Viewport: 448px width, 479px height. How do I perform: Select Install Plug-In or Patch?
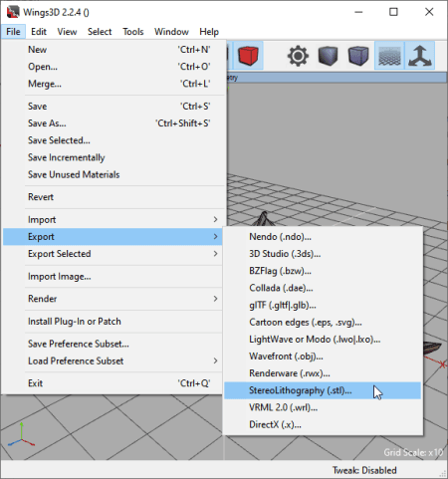pos(113,322)
